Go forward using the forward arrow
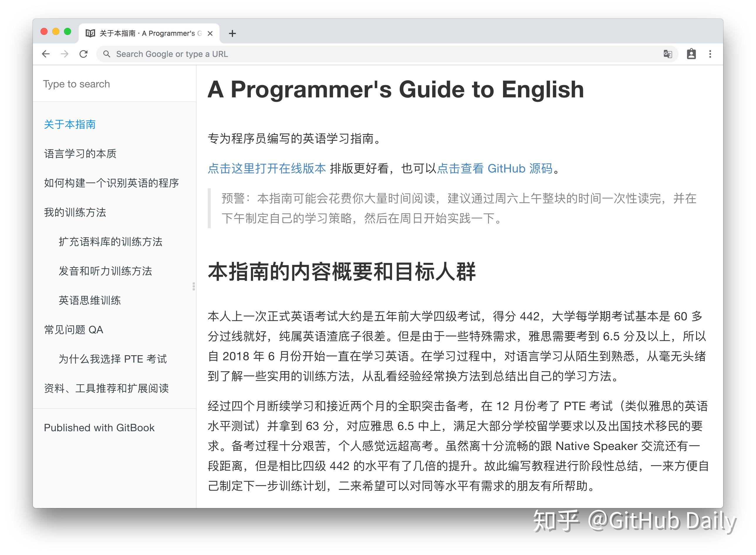 (x=65, y=54)
